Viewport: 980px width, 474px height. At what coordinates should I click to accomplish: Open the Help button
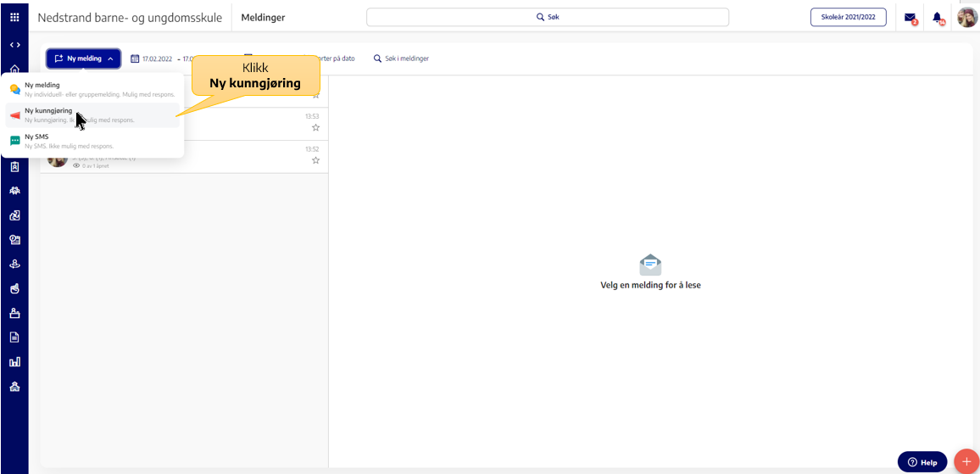pos(922,462)
